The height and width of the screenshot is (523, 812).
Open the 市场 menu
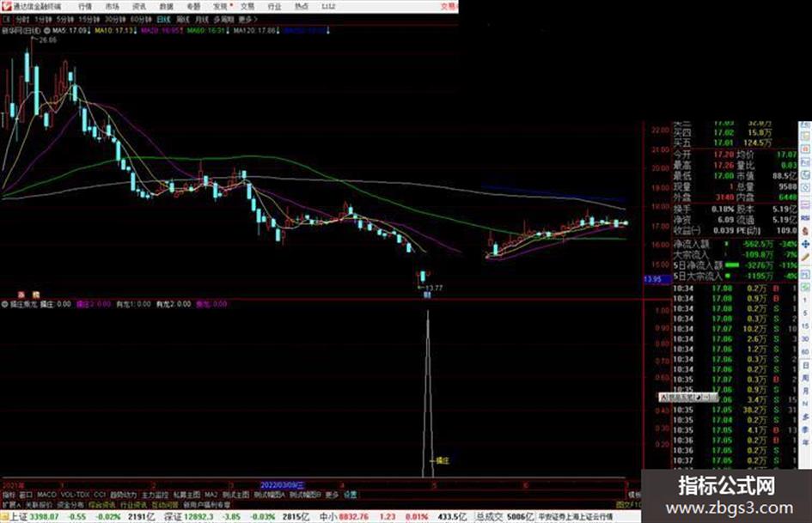112,7
